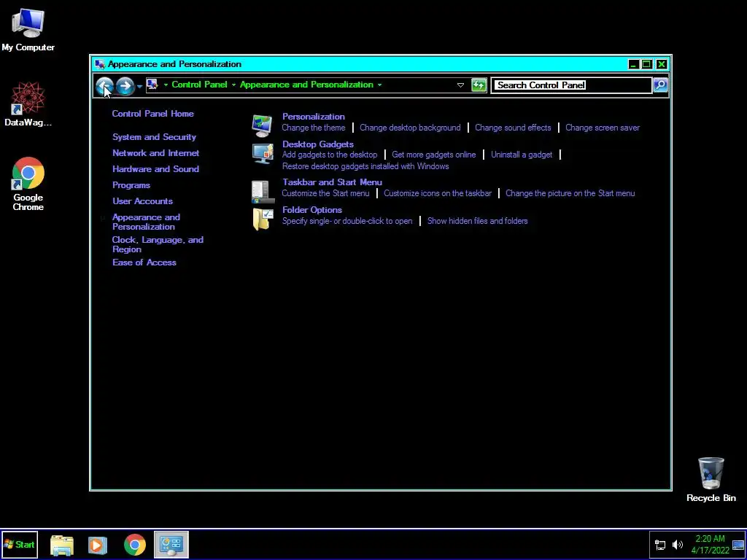
Task: Open the Desktop Gadgets heading
Action: click(318, 144)
